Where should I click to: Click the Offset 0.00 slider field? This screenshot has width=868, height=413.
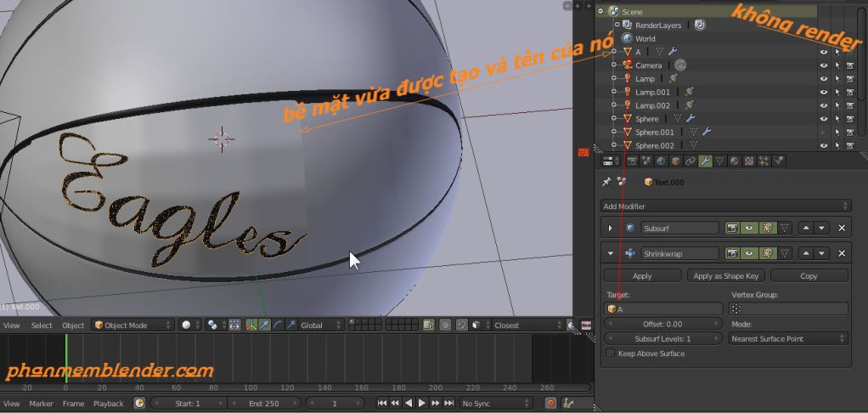click(x=662, y=324)
